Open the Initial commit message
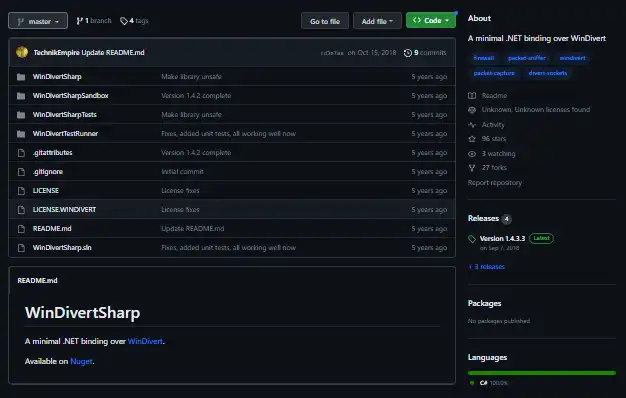This screenshot has height=398, width=626. 182,172
